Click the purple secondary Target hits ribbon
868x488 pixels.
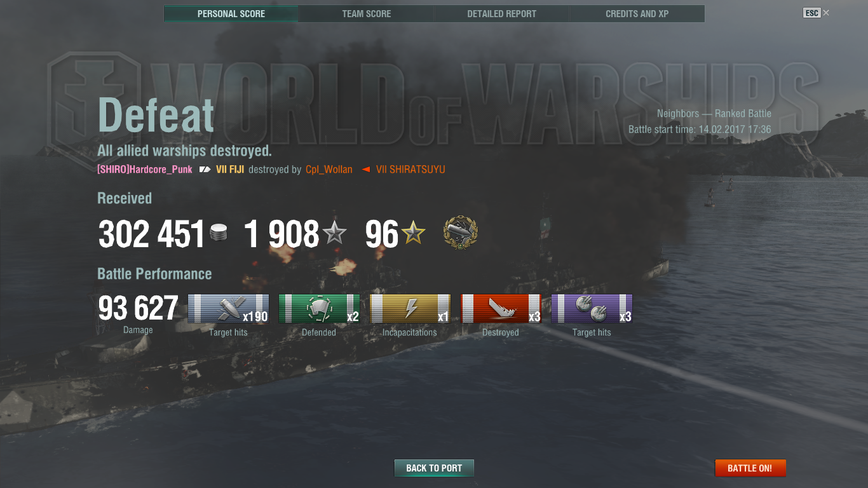click(592, 309)
